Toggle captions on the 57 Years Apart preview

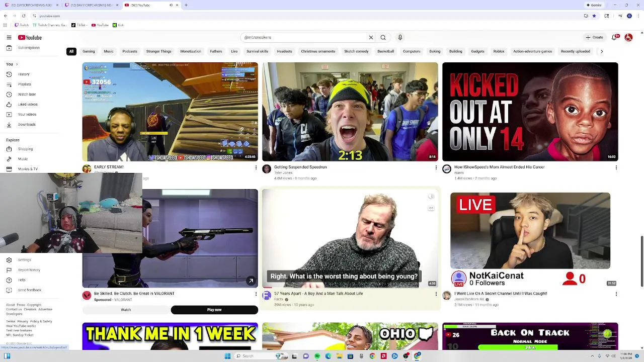(431, 208)
